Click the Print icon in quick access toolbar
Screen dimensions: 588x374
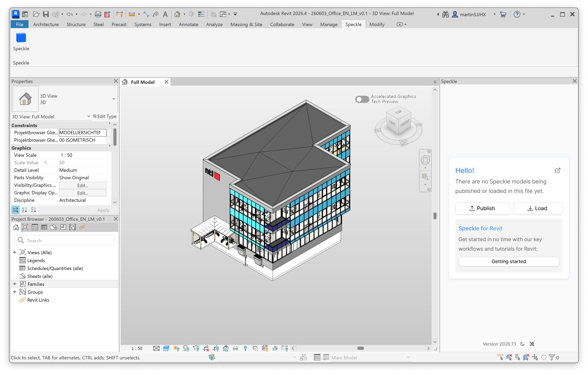pyautogui.click(x=98, y=14)
